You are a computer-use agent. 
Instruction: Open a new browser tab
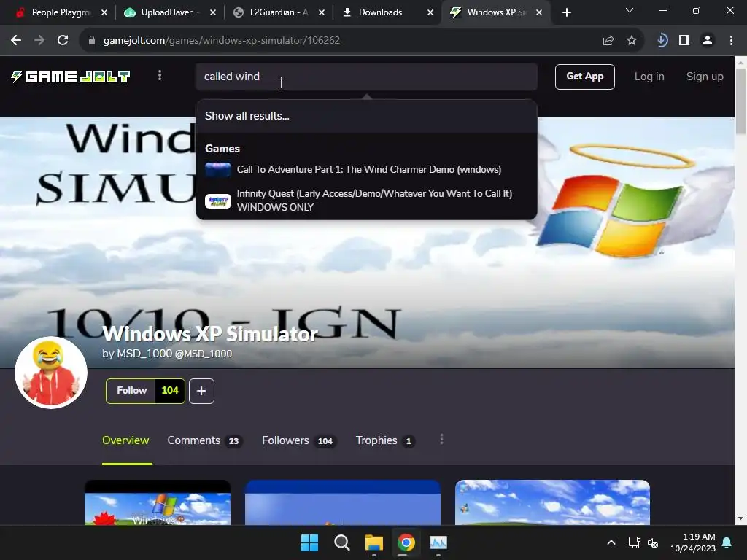click(x=566, y=12)
